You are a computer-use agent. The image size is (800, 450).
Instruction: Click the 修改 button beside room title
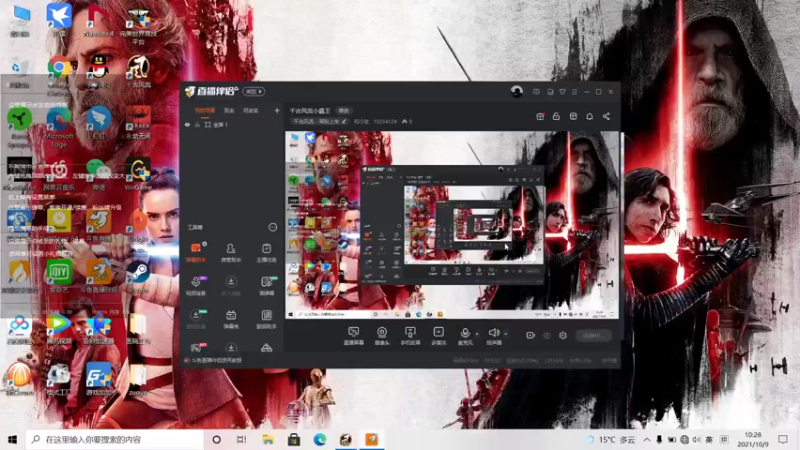[344, 111]
